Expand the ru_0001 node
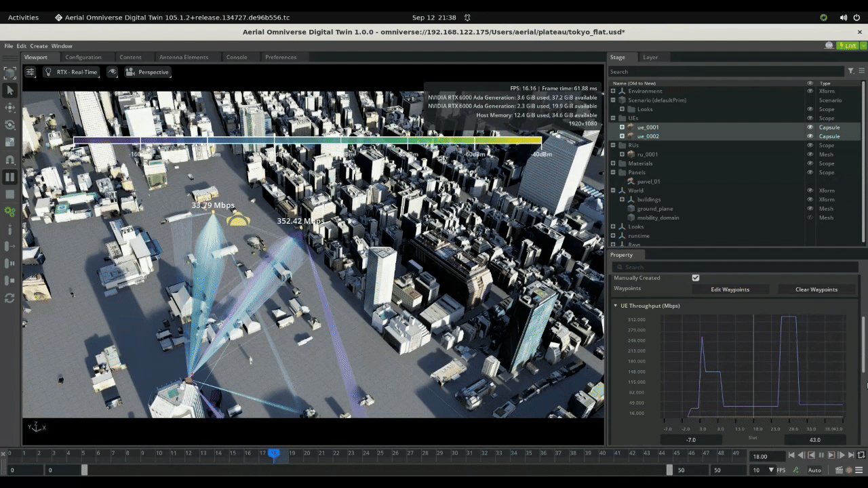Viewport: 868px width, 488px height. [x=622, y=154]
